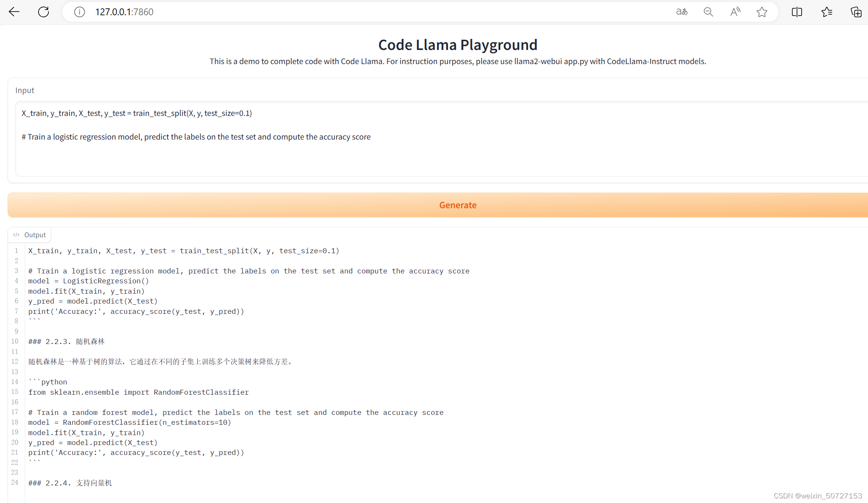The image size is (868, 503).
Task: Click output line 19 'model.fit(X_train, y_train)'
Action: click(86, 433)
